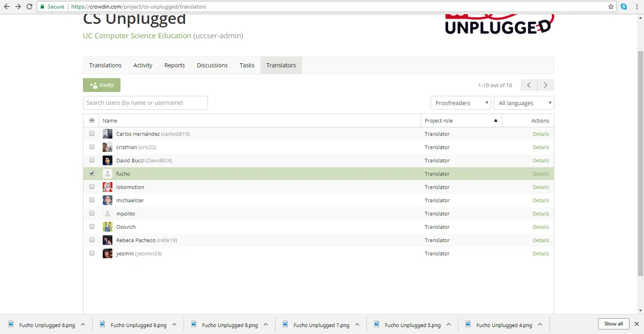The image size is (644, 334).
Task: Click Show all downloads button
Action: coord(613,324)
